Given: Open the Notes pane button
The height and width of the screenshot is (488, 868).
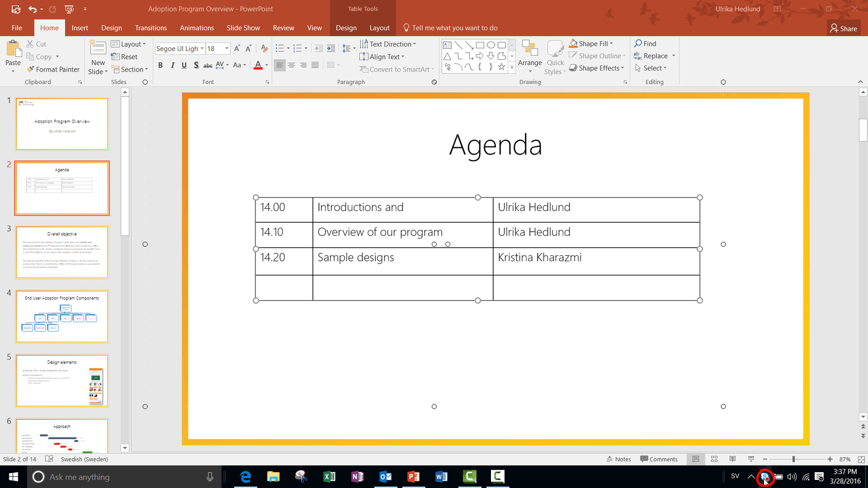Looking at the screenshot, I should pos(618,459).
